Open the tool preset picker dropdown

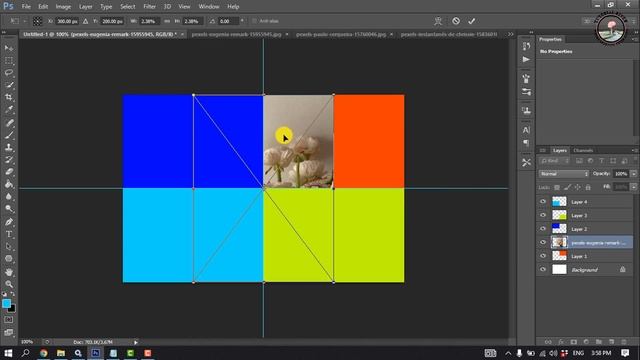click(25, 21)
